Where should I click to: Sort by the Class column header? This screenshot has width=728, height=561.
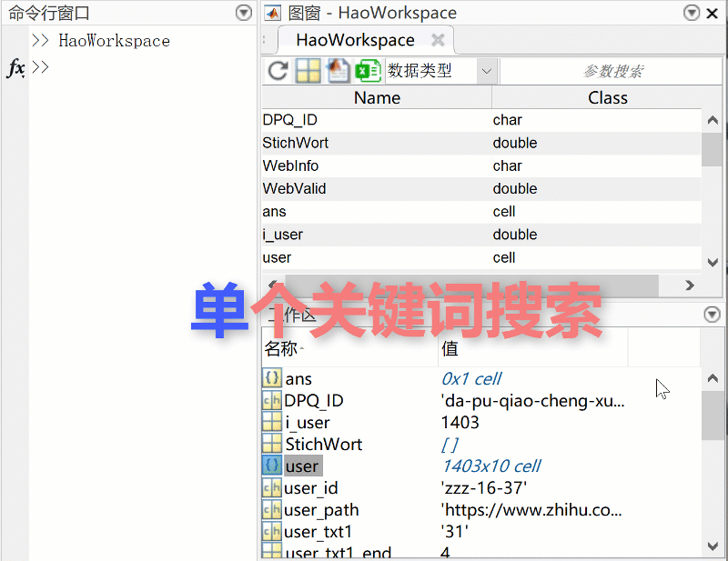[x=607, y=98]
